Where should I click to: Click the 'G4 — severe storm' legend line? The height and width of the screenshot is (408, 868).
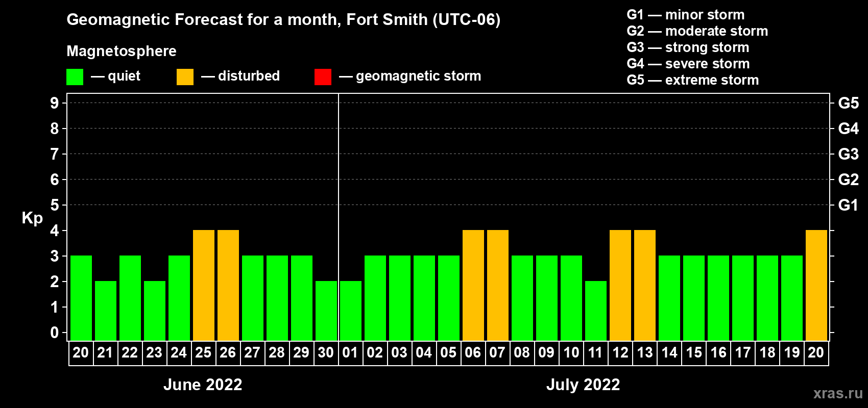pyautogui.click(x=688, y=64)
